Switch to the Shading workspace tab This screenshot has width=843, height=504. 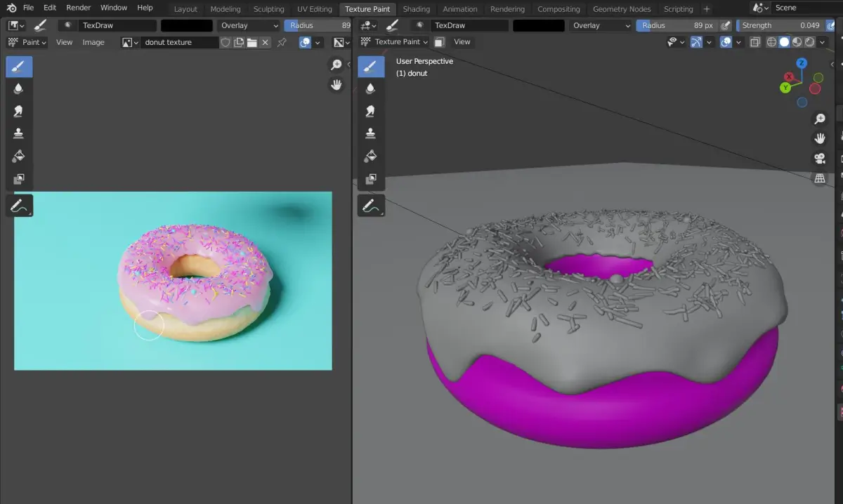417,9
